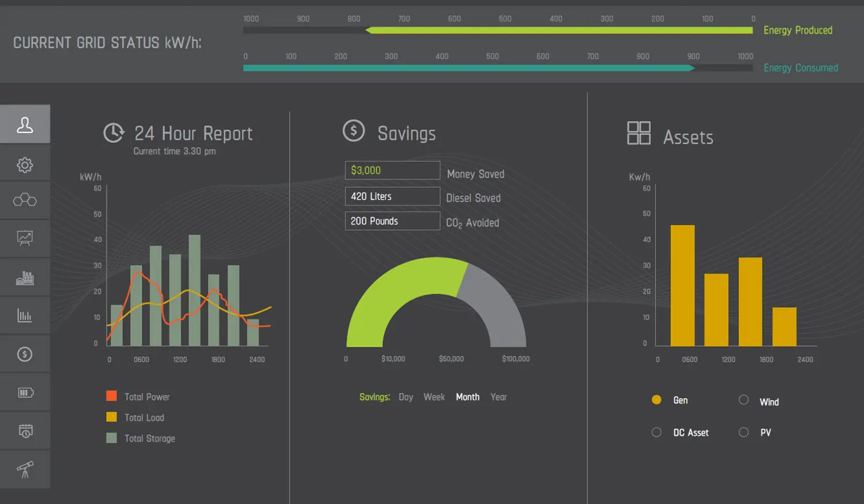Click the Energy Consumed progress bar

[x=498, y=68]
